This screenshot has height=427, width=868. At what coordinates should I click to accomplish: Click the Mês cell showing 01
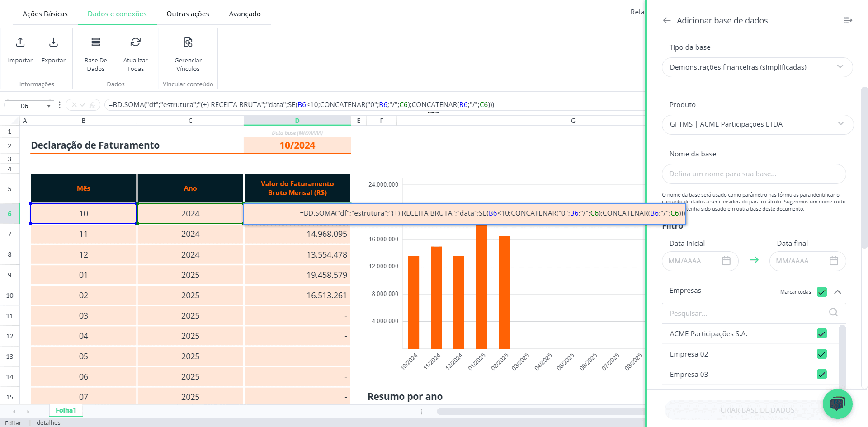[84, 275]
